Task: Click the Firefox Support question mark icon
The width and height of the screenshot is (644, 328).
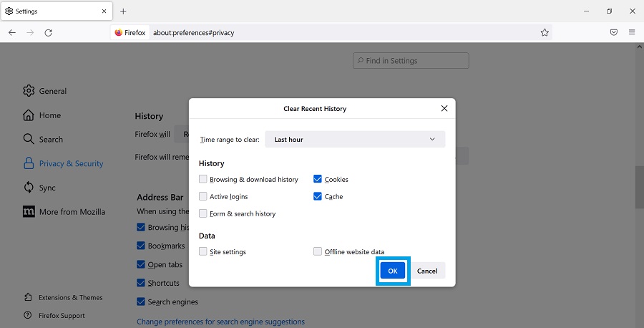Action: pyautogui.click(x=27, y=315)
